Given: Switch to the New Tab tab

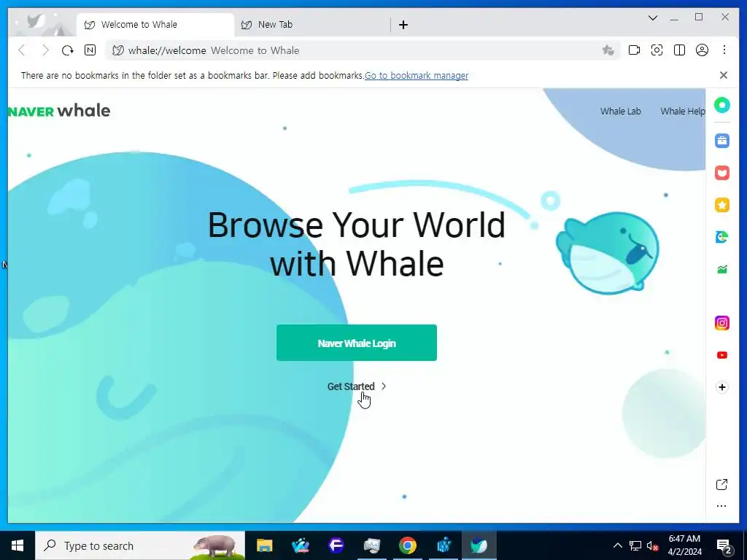Looking at the screenshot, I should click(x=312, y=25).
